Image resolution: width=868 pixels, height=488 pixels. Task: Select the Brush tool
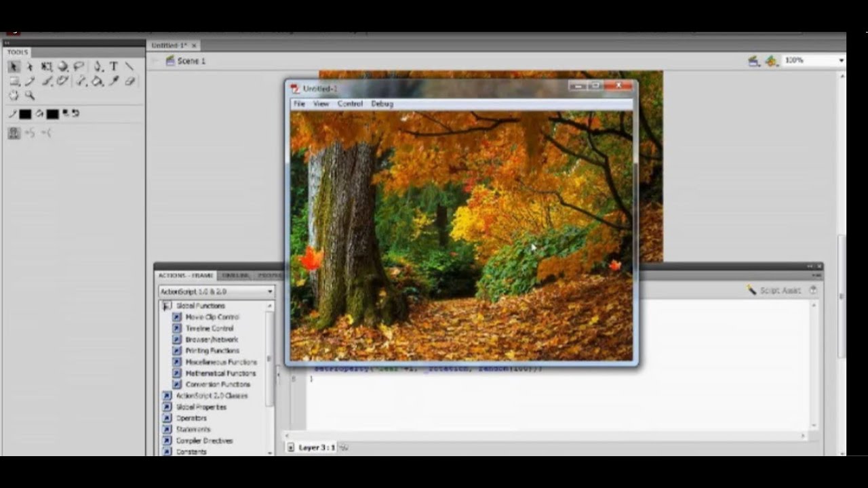coord(46,81)
